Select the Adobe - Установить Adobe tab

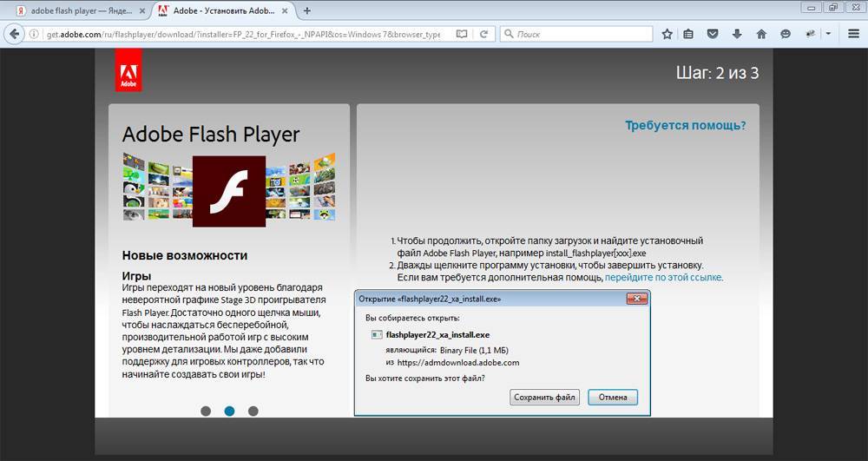coord(223,10)
